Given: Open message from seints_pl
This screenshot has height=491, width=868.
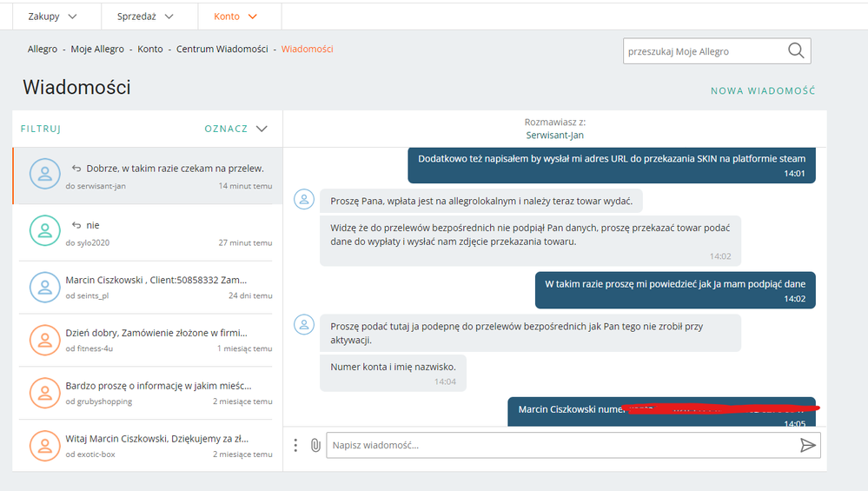Looking at the screenshot, I should 148,288.
